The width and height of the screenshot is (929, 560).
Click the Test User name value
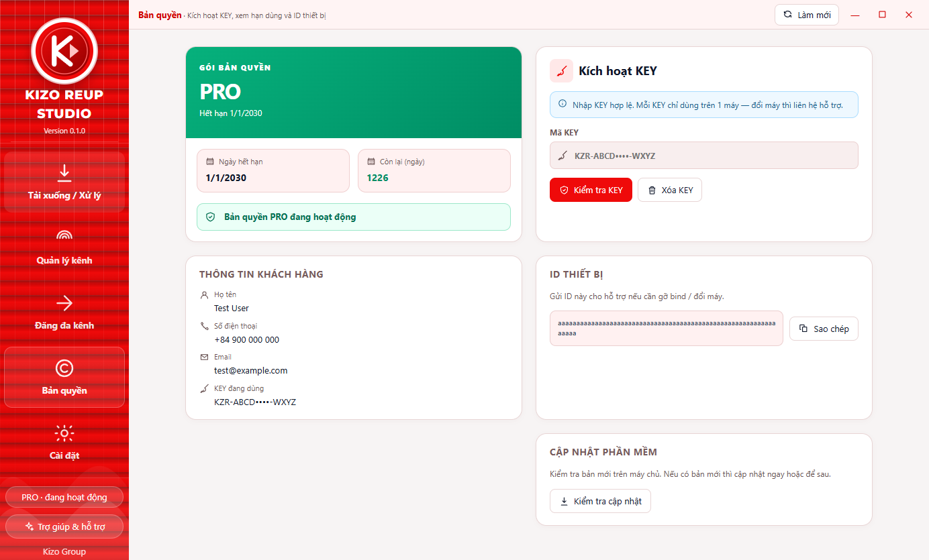click(232, 309)
